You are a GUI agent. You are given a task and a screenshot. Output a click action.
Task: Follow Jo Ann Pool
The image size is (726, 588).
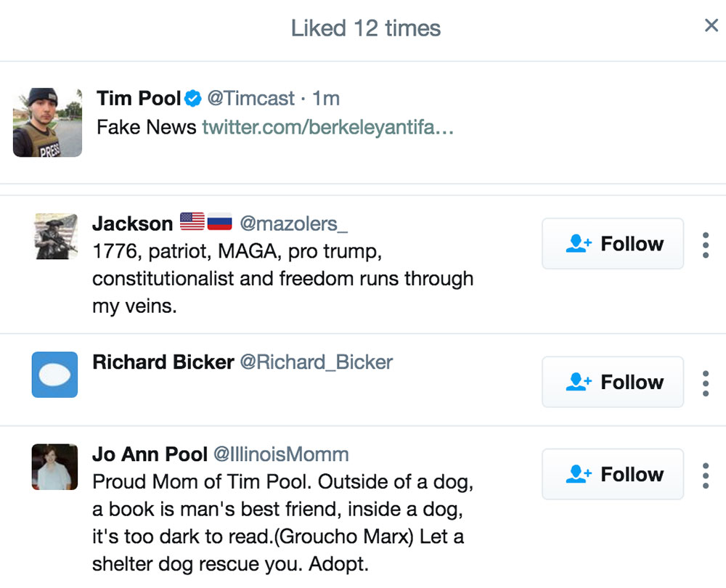613,474
